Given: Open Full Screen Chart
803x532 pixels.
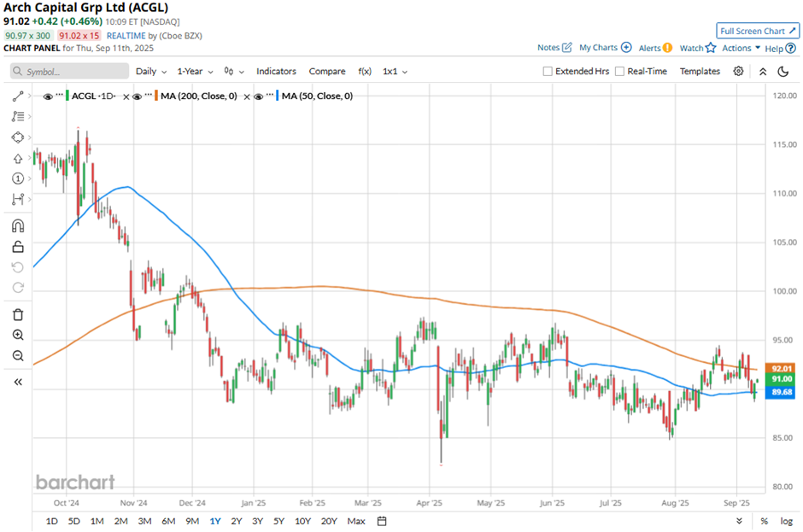Looking at the screenshot, I should click(758, 32).
